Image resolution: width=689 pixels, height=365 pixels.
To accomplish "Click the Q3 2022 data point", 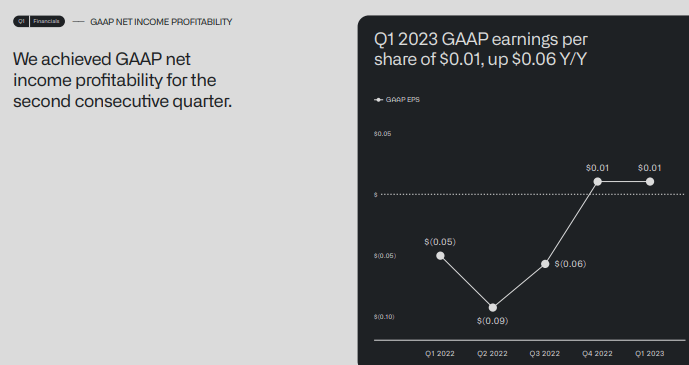I will coord(545,264).
